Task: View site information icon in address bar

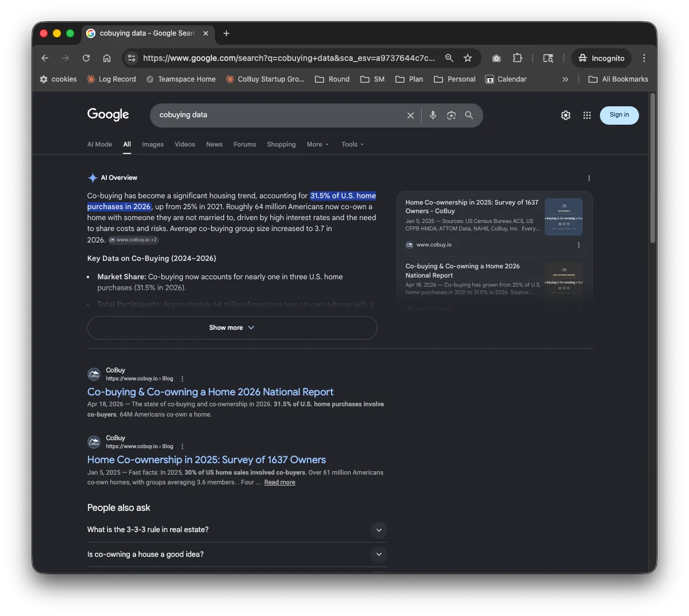Action: tap(132, 58)
